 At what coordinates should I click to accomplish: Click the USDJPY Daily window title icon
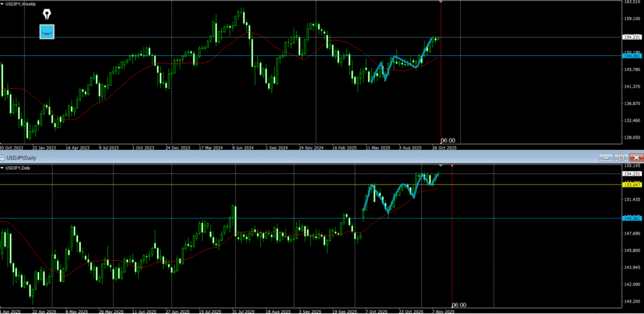click(x=3, y=157)
